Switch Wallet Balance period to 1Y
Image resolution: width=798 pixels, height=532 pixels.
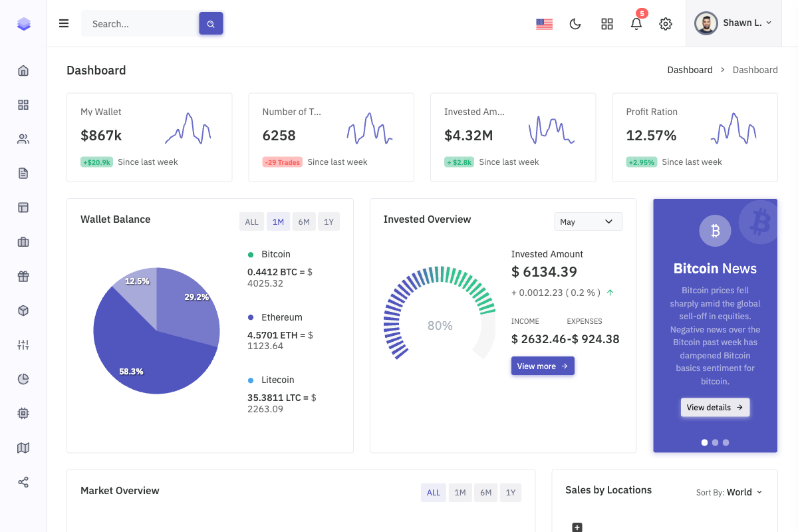pos(329,221)
